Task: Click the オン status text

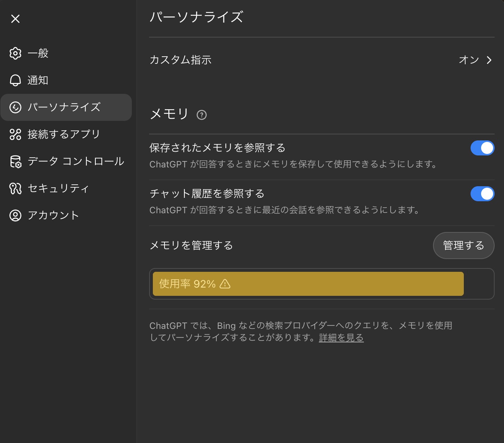Action: [x=469, y=60]
